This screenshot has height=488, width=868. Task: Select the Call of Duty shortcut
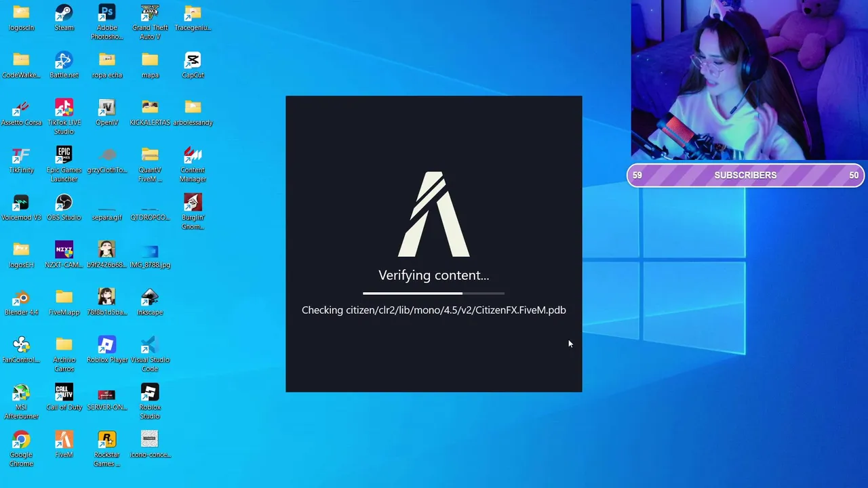coord(64,398)
